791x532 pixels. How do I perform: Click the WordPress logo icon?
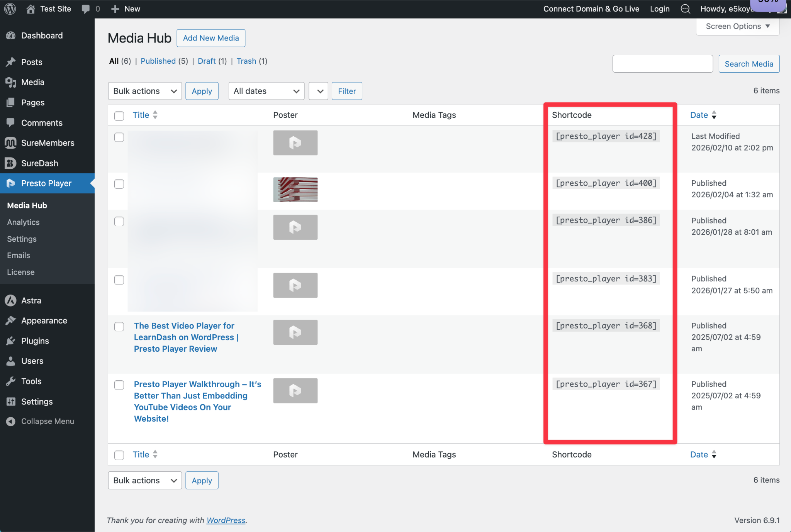10,8
